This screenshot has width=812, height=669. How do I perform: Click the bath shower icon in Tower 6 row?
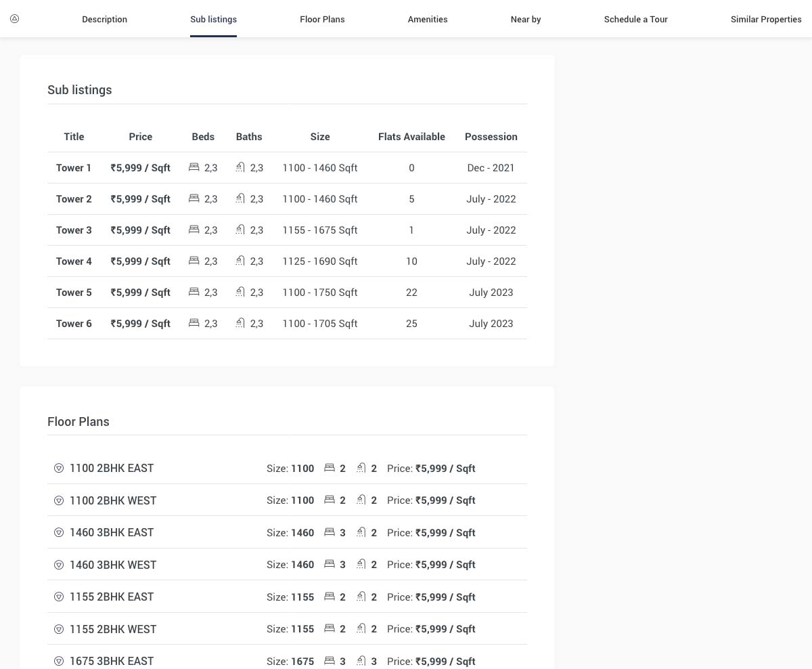pyautogui.click(x=240, y=323)
